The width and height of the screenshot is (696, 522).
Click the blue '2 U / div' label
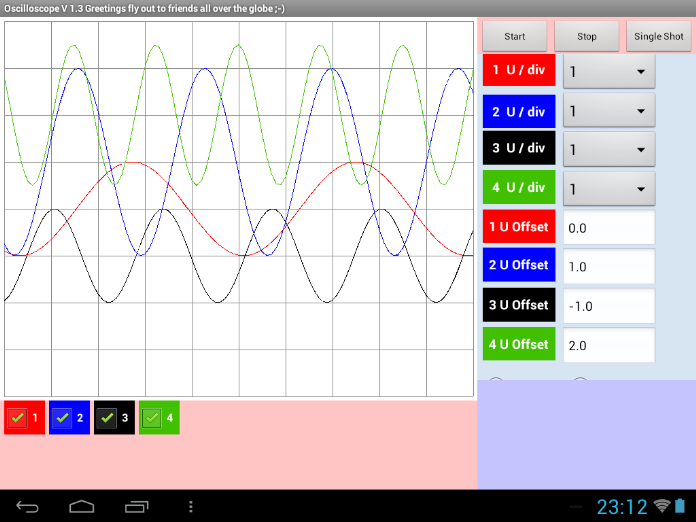[x=519, y=111]
